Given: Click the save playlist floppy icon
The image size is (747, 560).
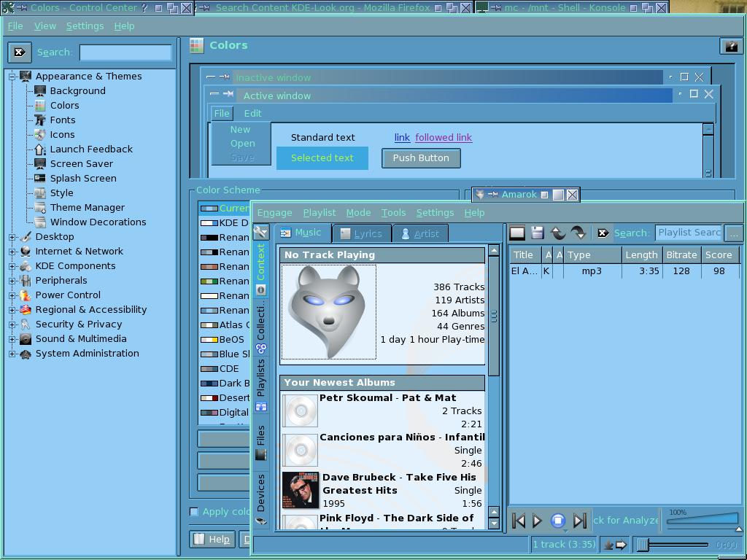Looking at the screenshot, I should (538, 233).
